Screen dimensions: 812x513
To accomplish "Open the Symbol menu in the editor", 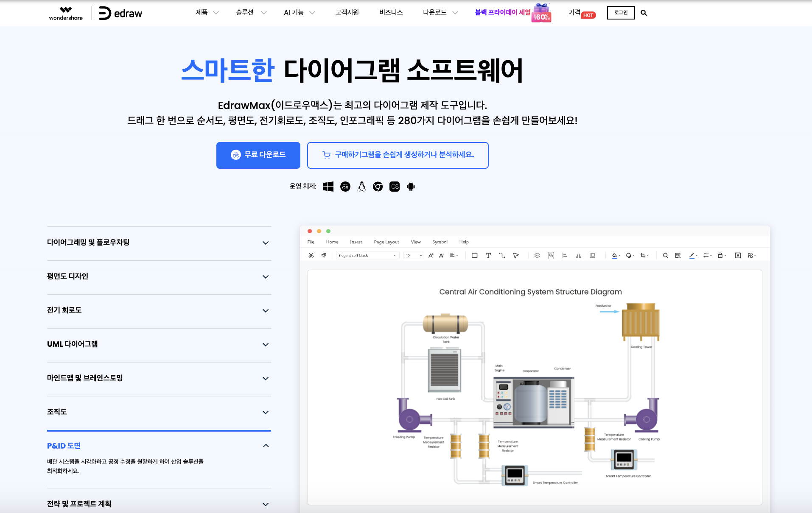I will 440,242.
